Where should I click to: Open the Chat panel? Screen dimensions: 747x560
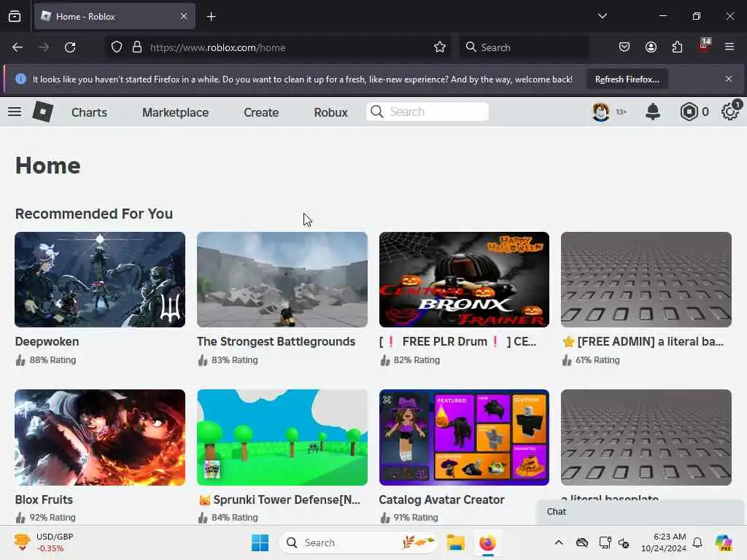640,512
